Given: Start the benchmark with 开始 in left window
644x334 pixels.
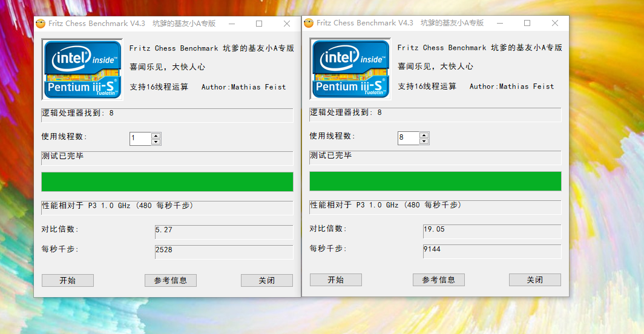Looking at the screenshot, I should 68,280.
